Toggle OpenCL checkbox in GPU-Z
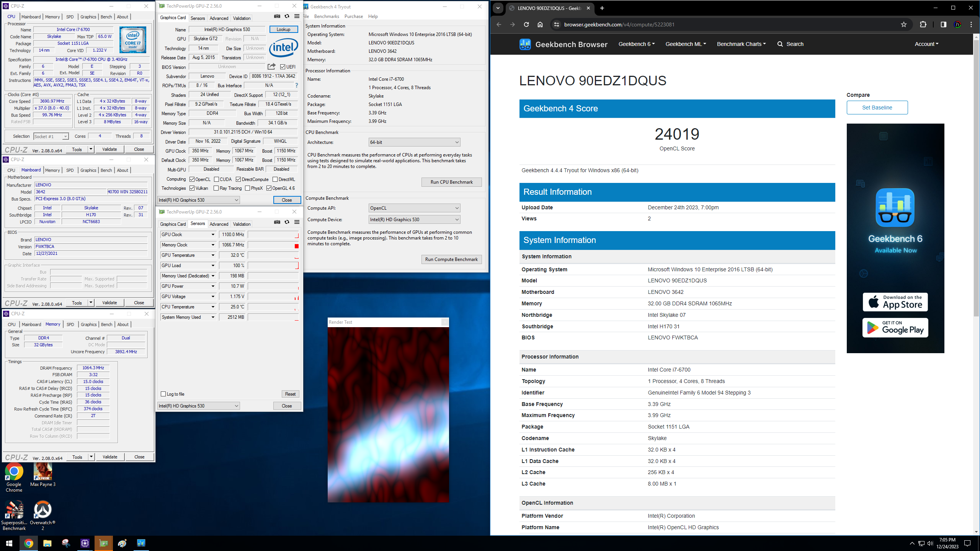Viewport: 980px width, 551px height. tap(192, 179)
